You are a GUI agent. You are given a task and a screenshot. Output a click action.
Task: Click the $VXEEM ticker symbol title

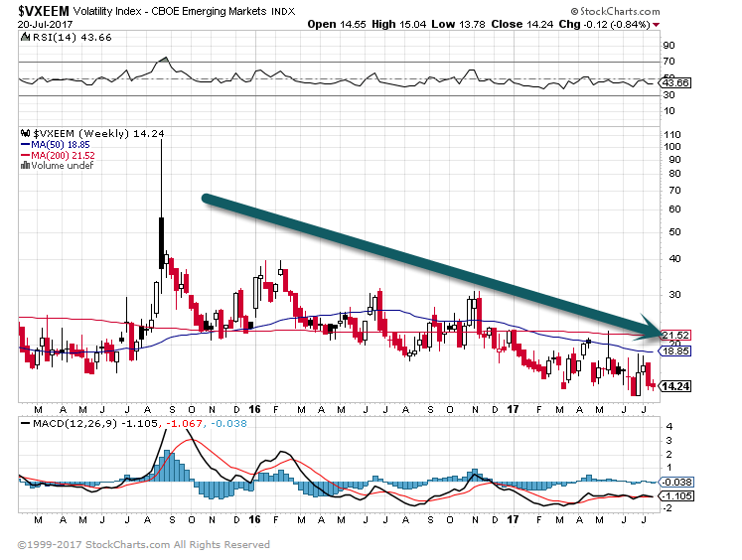[44, 11]
